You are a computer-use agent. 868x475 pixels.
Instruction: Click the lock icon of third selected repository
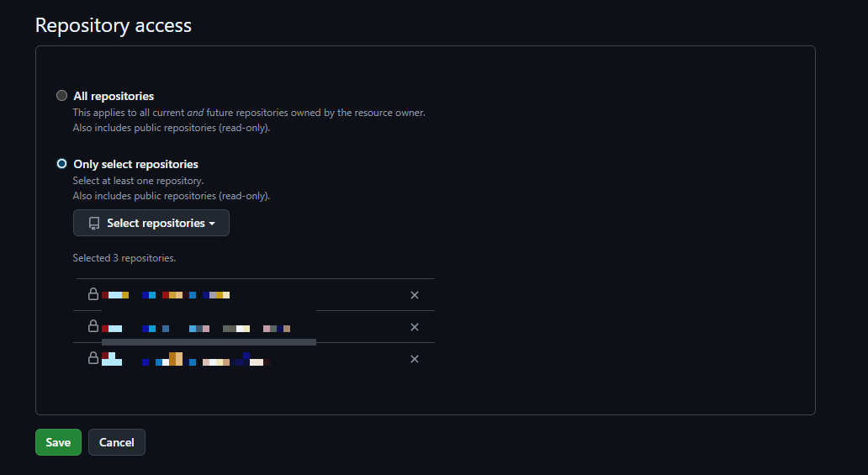[x=93, y=358]
